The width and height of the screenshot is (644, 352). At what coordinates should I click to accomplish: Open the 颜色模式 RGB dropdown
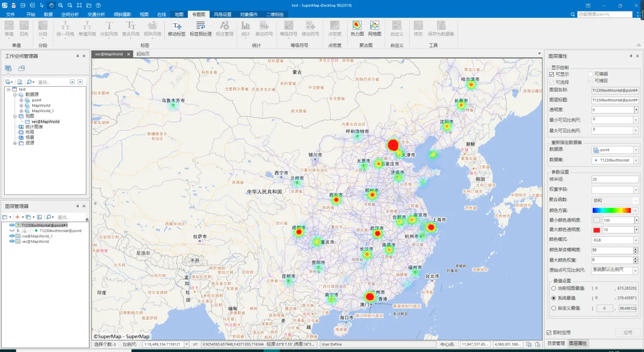tap(636, 240)
